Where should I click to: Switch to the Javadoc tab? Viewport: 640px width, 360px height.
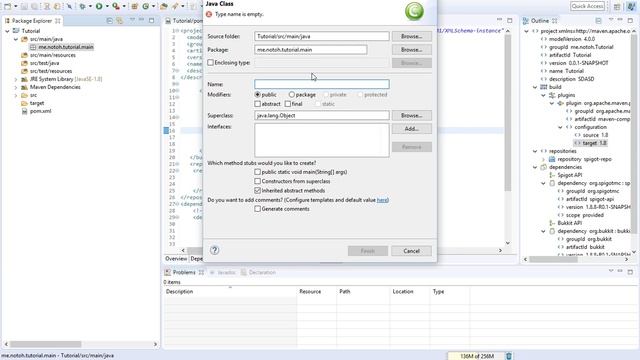coord(223,272)
